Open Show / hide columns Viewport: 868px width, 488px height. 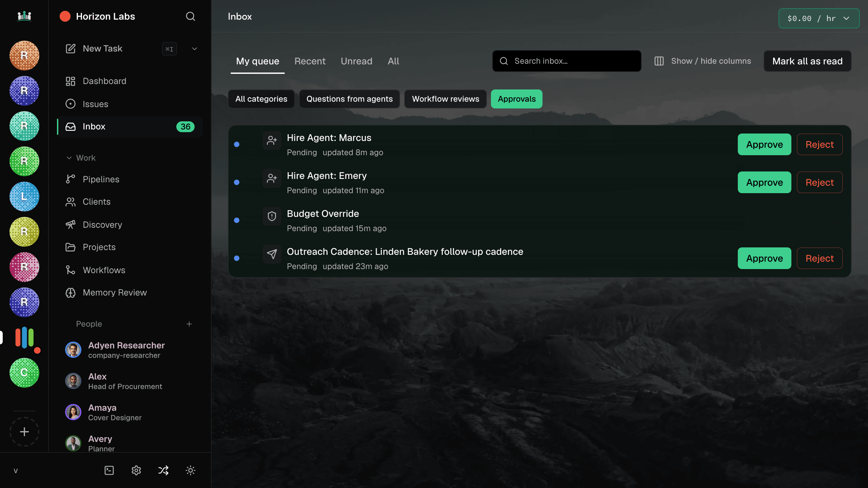click(702, 61)
